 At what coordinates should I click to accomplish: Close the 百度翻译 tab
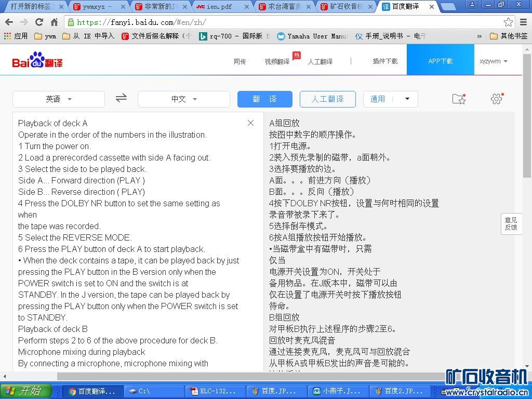[432, 6]
